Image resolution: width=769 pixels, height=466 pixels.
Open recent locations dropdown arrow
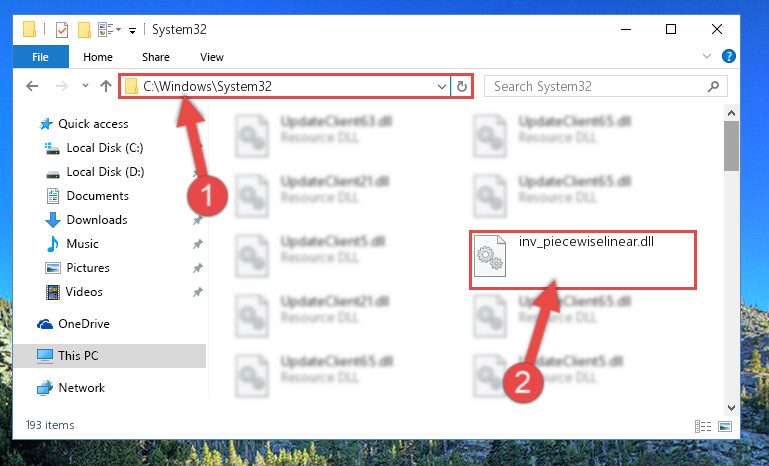tap(85, 86)
